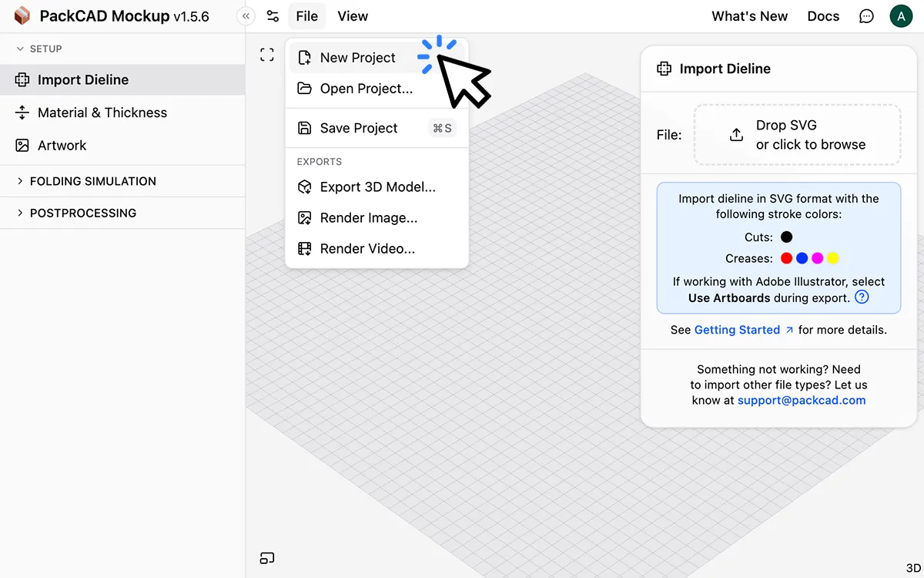Viewport: 924px width, 578px height.
Task: Click the Drop SVG file browse area
Action: (x=797, y=135)
